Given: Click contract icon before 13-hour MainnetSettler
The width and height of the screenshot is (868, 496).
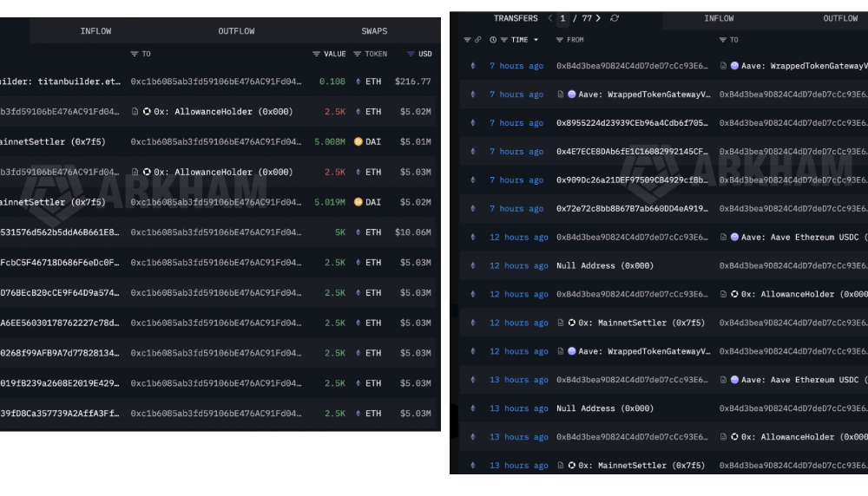Looking at the screenshot, I should pos(560,466).
